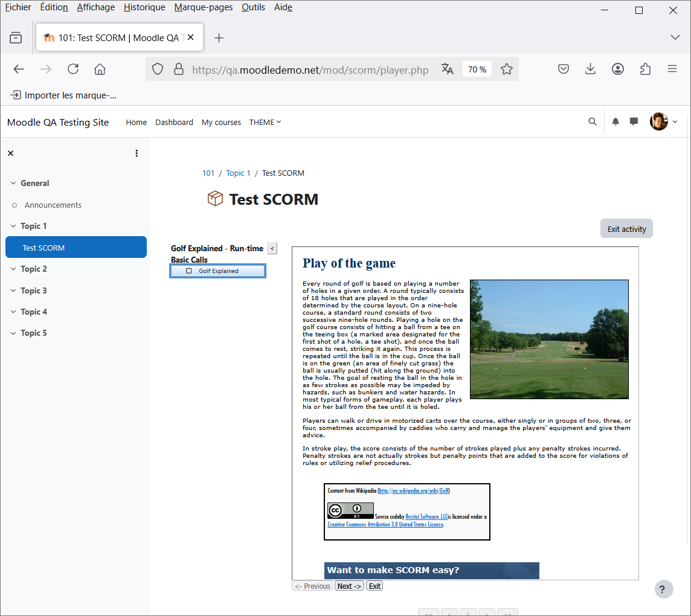
Task: Open tracking protection shield info
Action: [158, 69]
